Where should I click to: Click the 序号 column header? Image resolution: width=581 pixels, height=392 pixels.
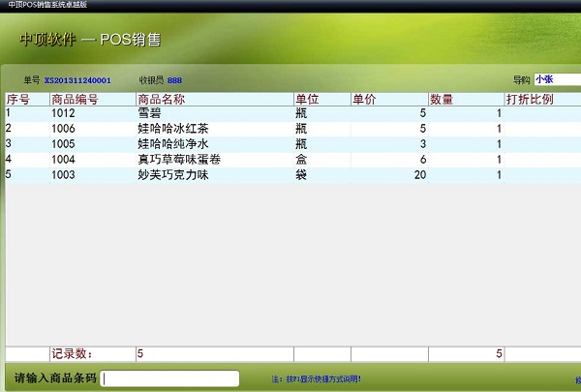[x=27, y=100]
